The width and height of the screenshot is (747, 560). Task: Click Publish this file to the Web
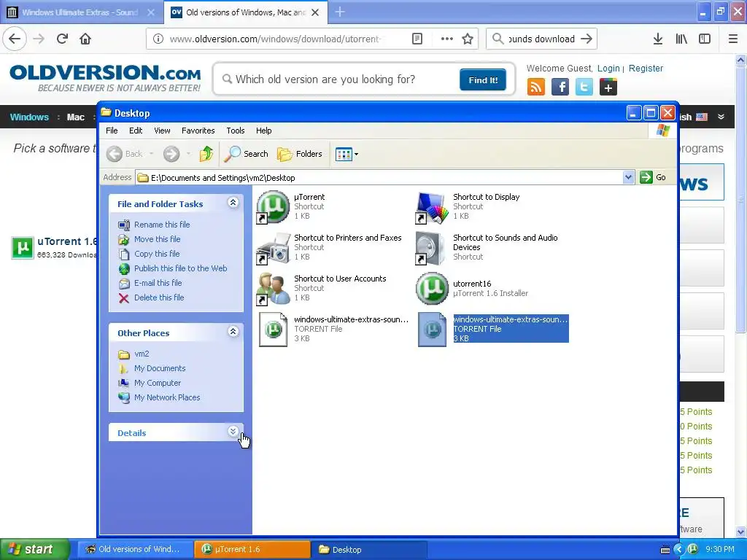181,268
